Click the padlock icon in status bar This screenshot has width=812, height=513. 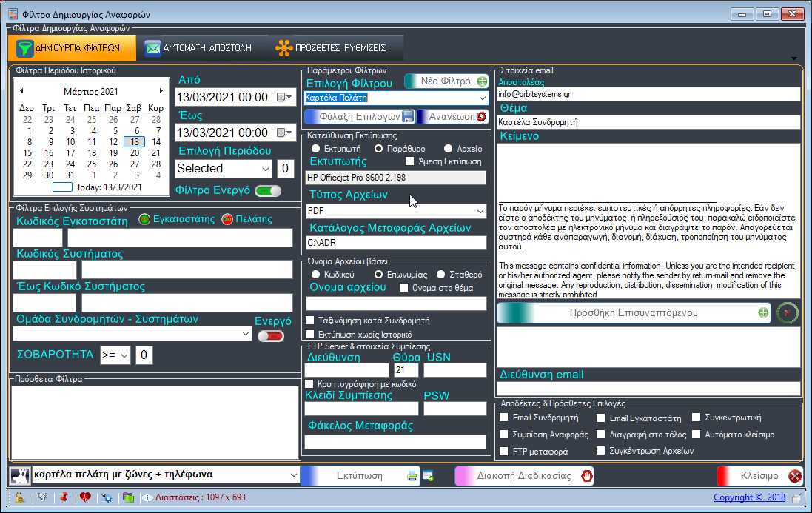tap(20, 498)
